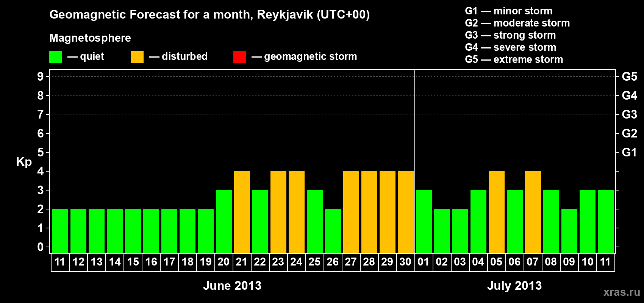Click the Kp axis label

(x=24, y=162)
